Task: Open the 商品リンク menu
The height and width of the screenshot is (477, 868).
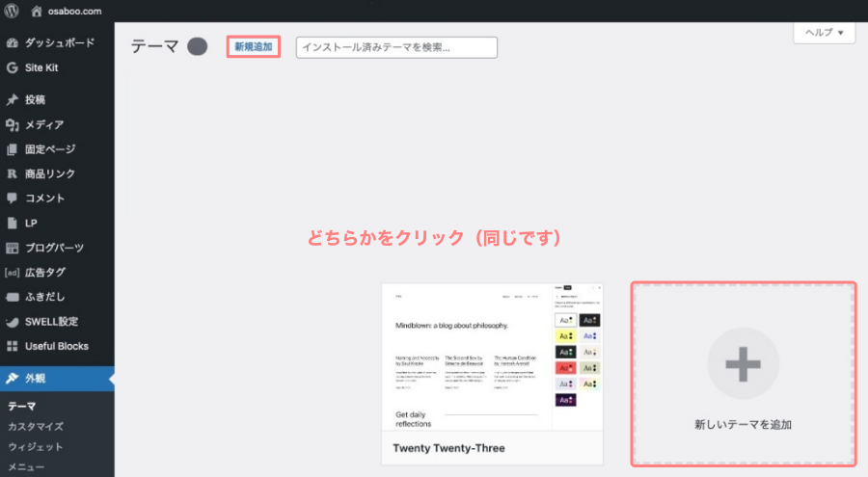Action: tap(50, 173)
